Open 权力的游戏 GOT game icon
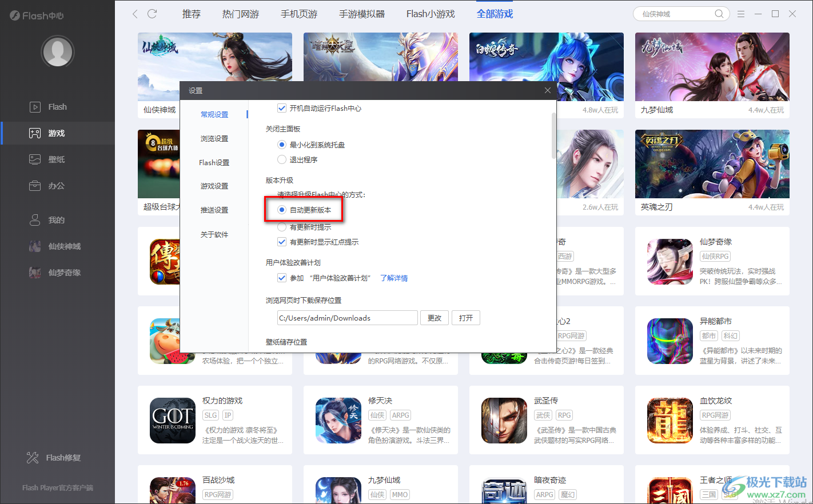 [173, 421]
